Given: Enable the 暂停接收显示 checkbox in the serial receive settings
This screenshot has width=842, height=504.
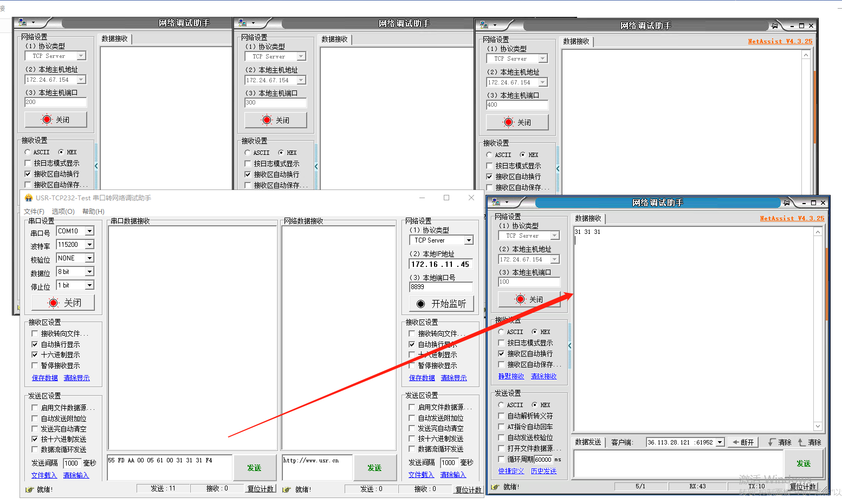Looking at the screenshot, I should 35,365.
